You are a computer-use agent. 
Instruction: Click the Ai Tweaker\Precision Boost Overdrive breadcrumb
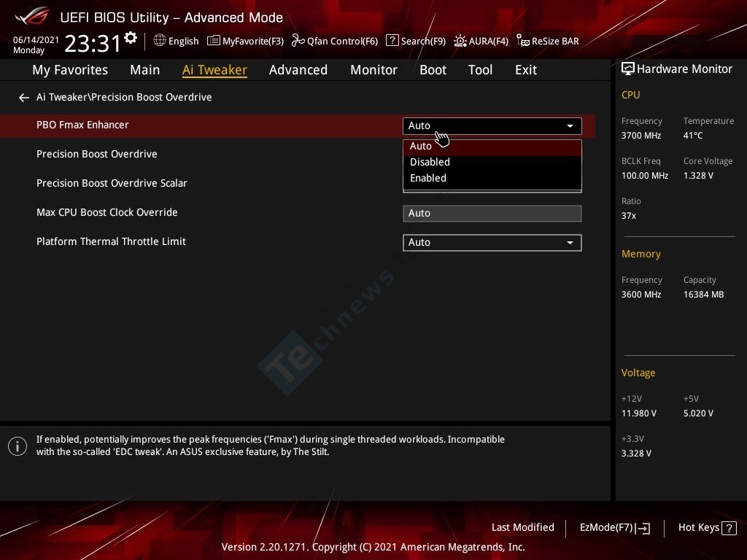tap(124, 97)
